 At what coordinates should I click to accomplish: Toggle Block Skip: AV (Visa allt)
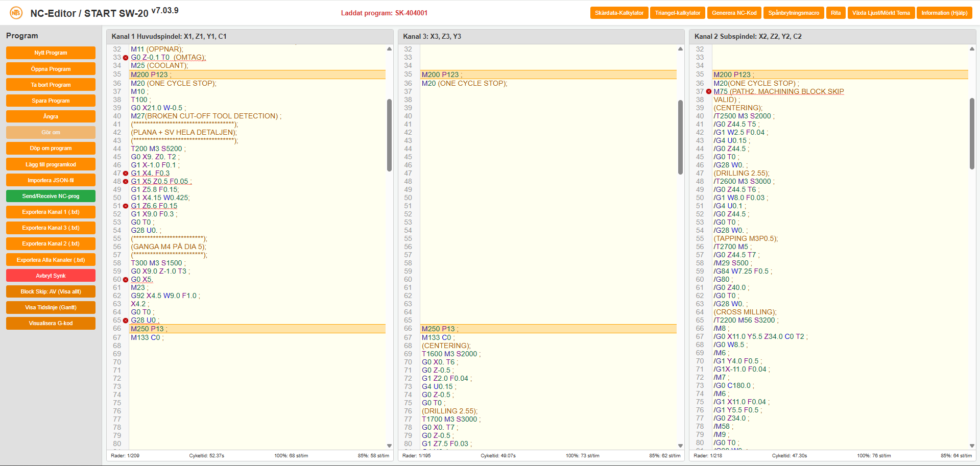[x=51, y=291]
